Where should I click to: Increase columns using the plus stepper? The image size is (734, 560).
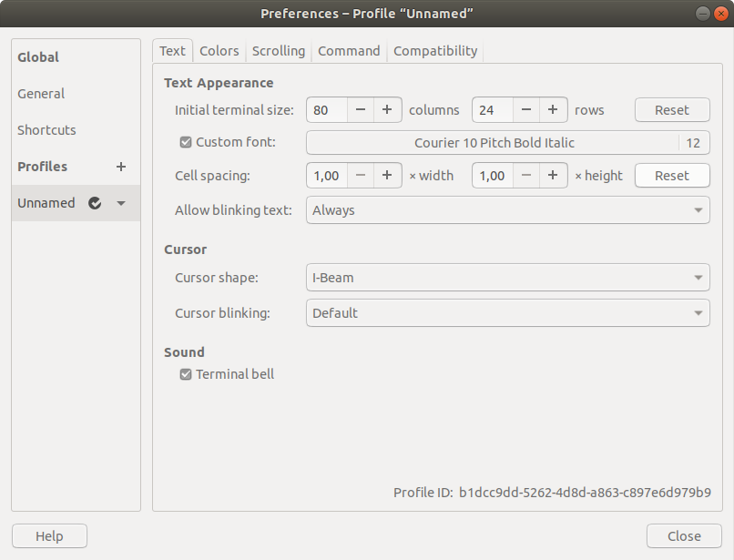click(x=386, y=109)
